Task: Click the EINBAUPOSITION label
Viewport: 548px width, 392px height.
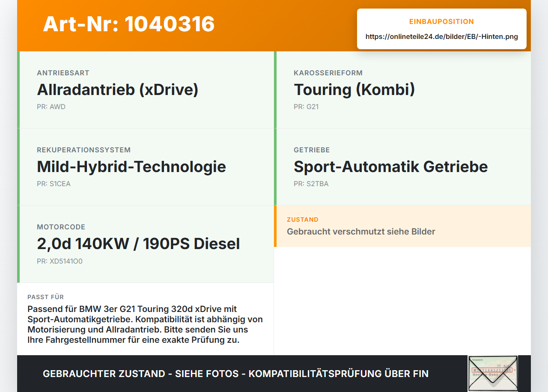Action: (x=441, y=21)
